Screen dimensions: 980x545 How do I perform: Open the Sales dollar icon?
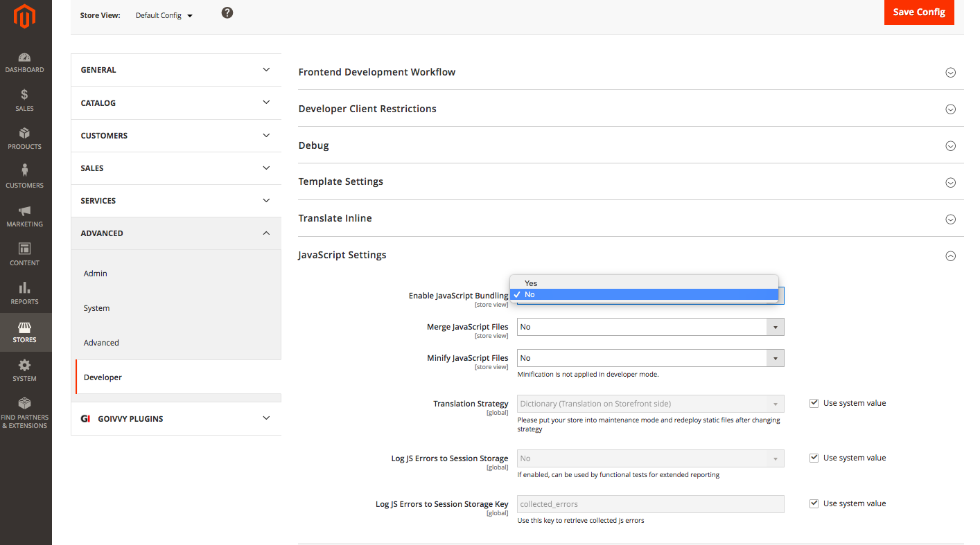pos(25,96)
